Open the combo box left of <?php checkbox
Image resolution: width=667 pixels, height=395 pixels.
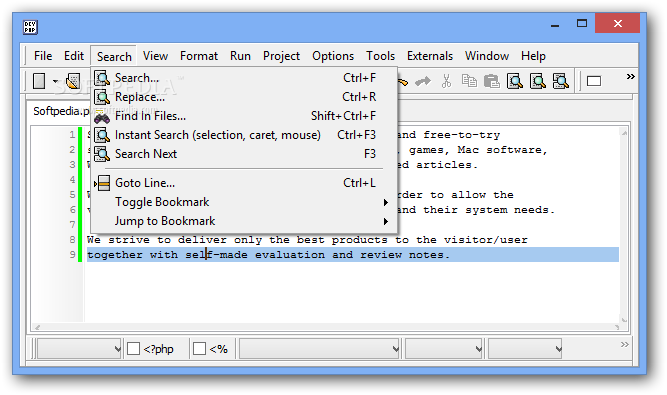pos(79,349)
